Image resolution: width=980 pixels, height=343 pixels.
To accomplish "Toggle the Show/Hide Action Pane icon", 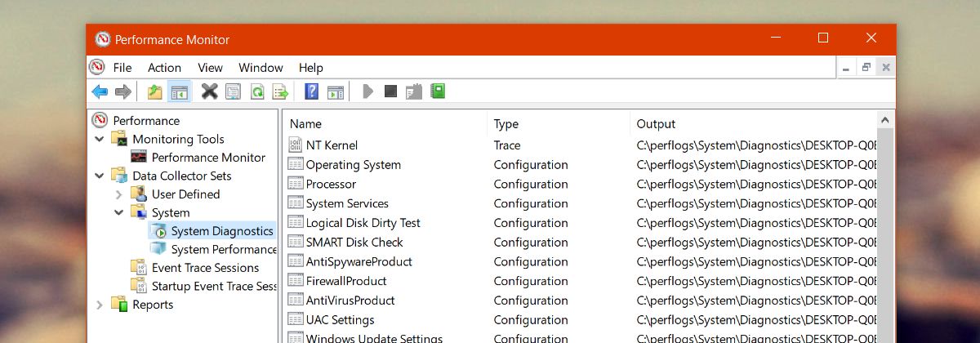I will pyautogui.click(x=336, y=91).
